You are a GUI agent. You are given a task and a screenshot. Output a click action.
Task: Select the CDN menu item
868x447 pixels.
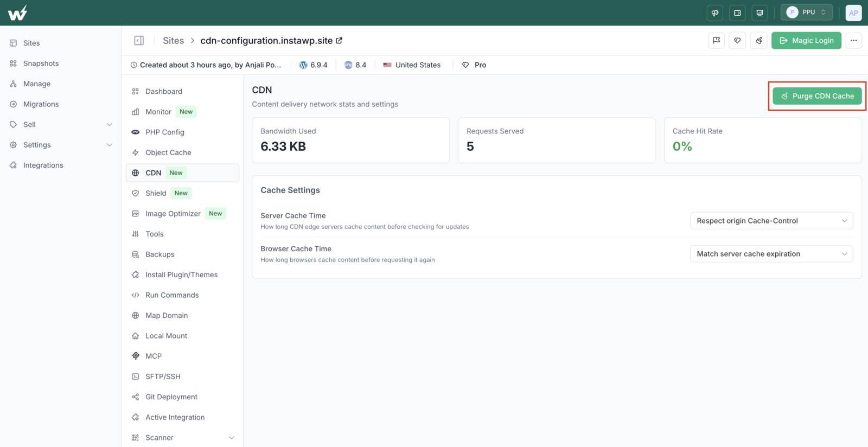click(x=182, y=173)
